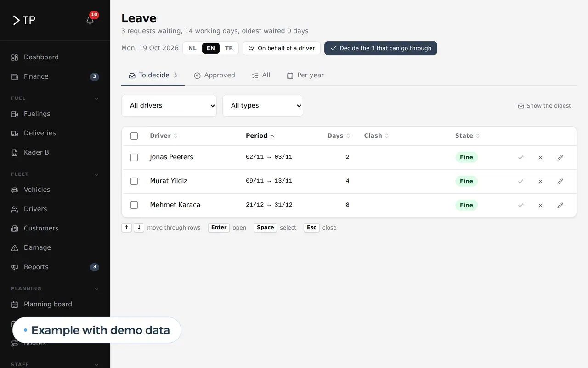Open the notifications bell
The width and height of the screenshot is (588, 368).
pyautogui.click(x=90, y=20)
